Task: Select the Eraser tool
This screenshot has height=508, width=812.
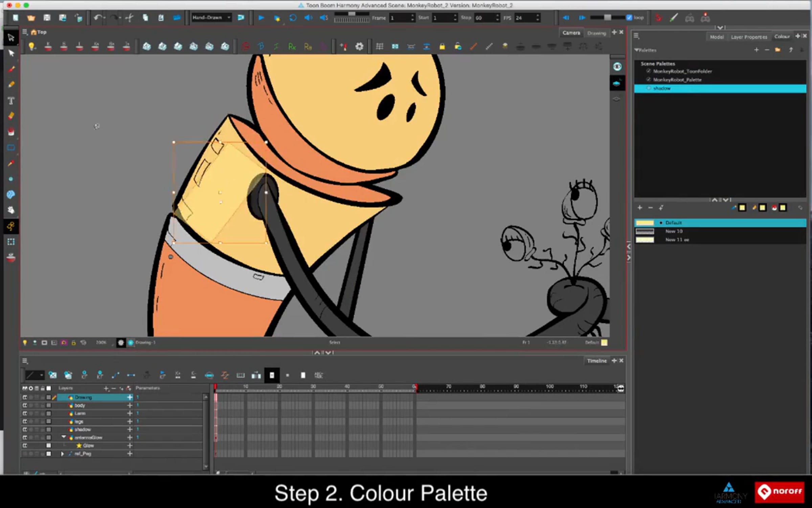Action: (x=11, y=116)
